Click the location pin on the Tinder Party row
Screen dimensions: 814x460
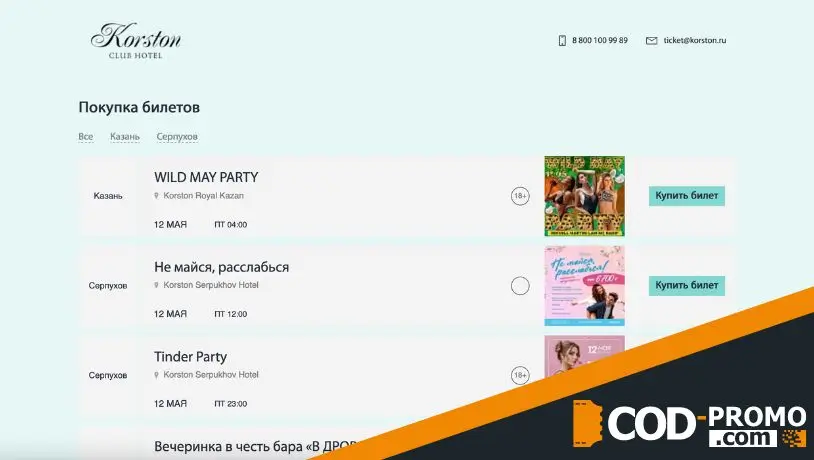click(x=156, y=375)
